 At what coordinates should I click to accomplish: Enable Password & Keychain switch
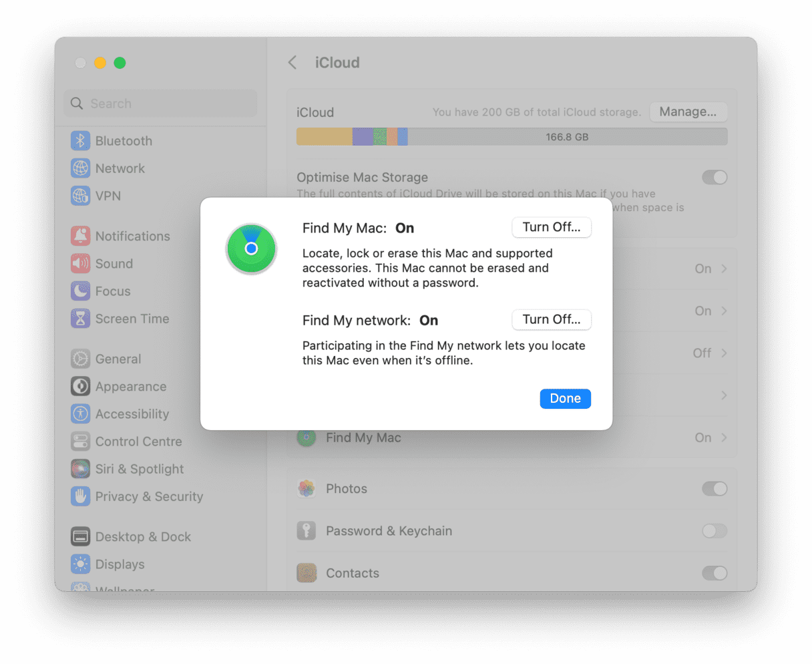coord(715,531)
